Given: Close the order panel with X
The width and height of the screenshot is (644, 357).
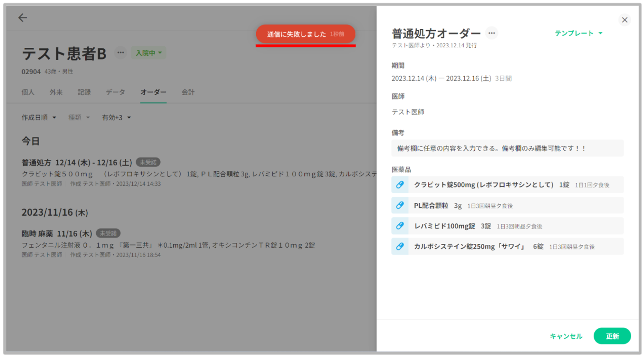Looking at the screenshot, I should (624, 20).
